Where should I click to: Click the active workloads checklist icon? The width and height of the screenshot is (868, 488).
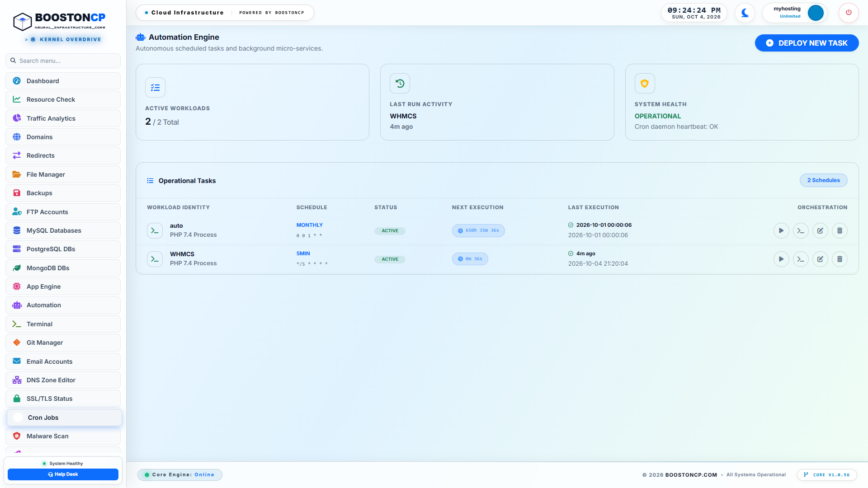[x=155, y=87]
